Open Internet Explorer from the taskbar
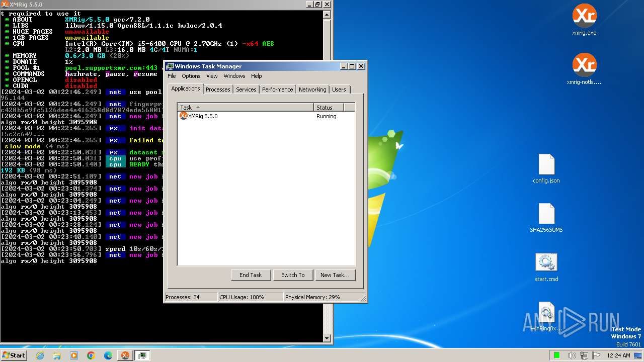This screenshot has height=362, width=644. (x=40, y=355)
